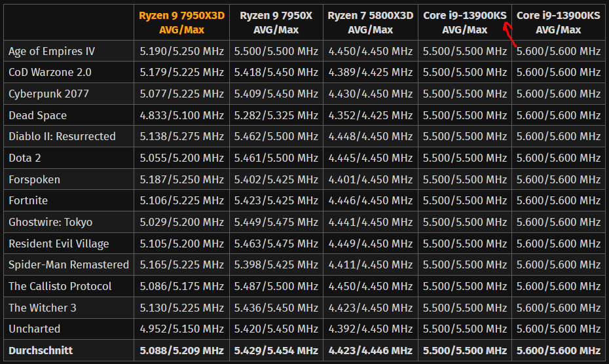Select the CoD Warzone 2.0 row label

[50, 72]
